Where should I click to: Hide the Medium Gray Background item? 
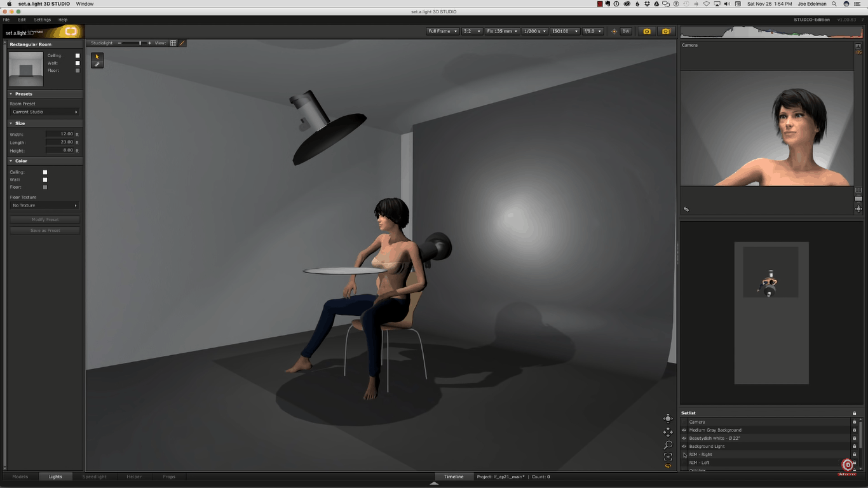pos(684,430)
